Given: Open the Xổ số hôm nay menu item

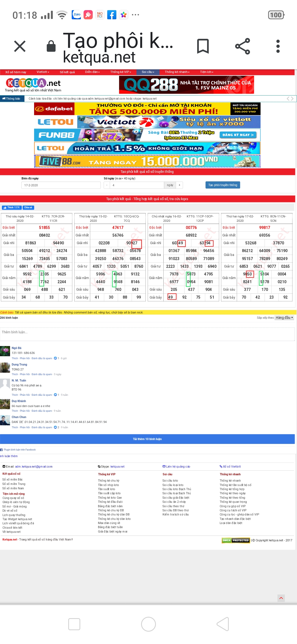Looking at the screenshot, I should coord(16,72).
